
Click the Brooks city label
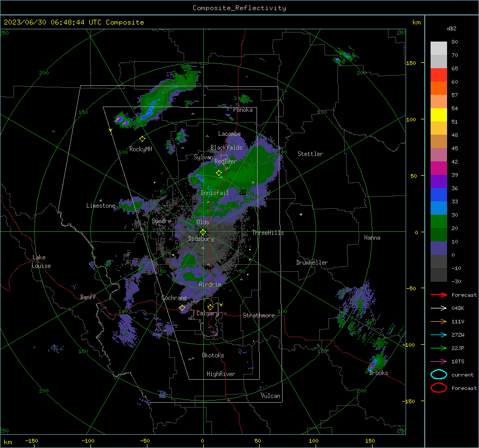coord(378,373)
